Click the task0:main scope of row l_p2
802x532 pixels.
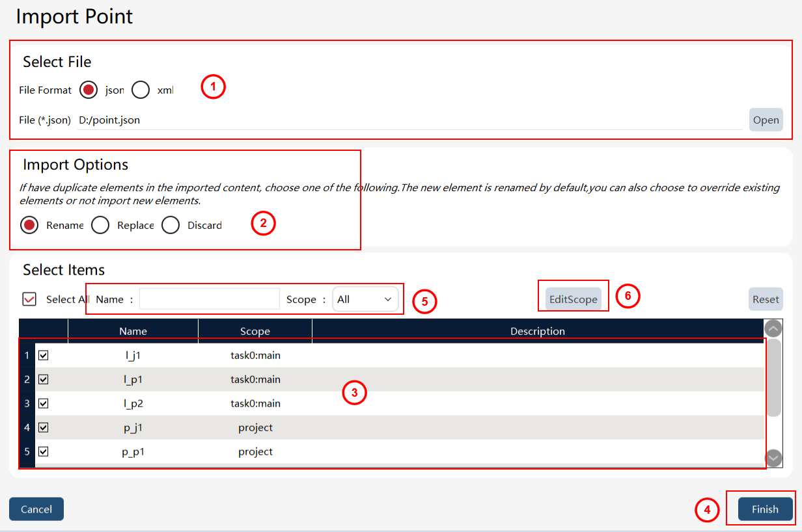tap(255, 403)
